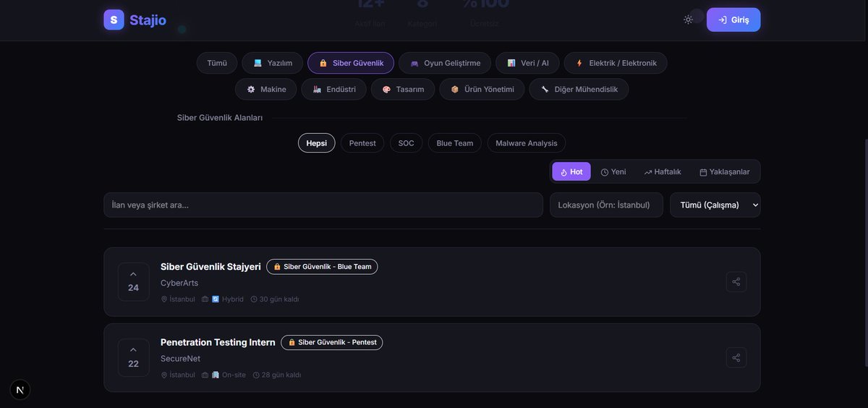Click the Siber Güvenlik - Blue Team tag
868x408 pixels.
pyautogui.click(x=322, y=267)
